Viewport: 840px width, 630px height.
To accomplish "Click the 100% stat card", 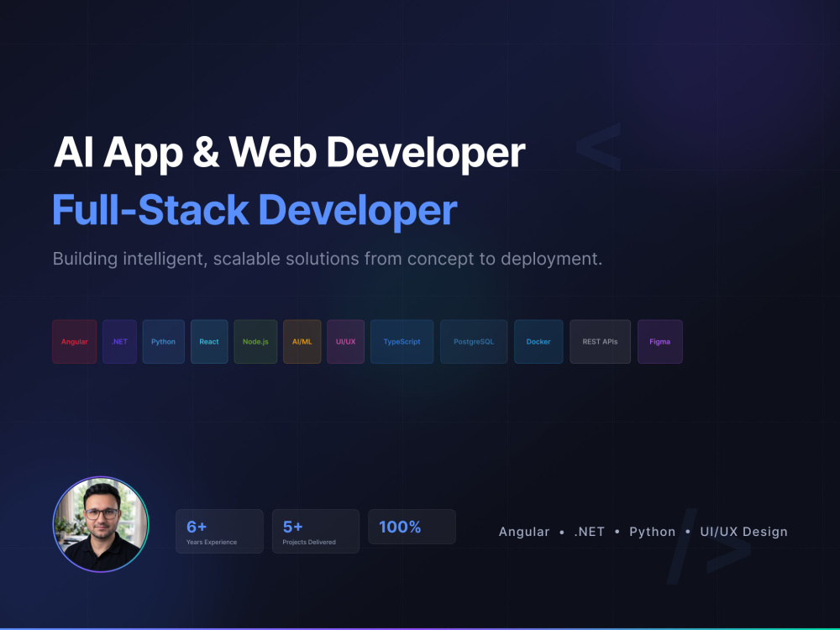I will [x=412, y=528].
